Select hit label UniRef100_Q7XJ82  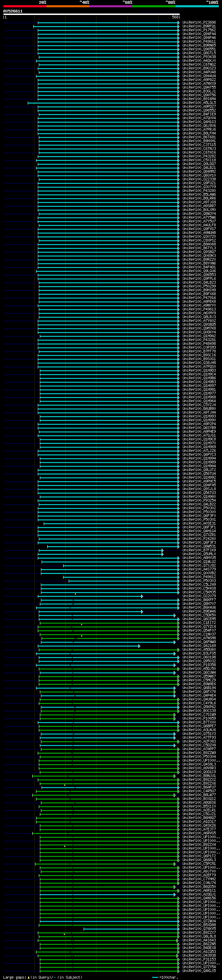pos(199,565)
